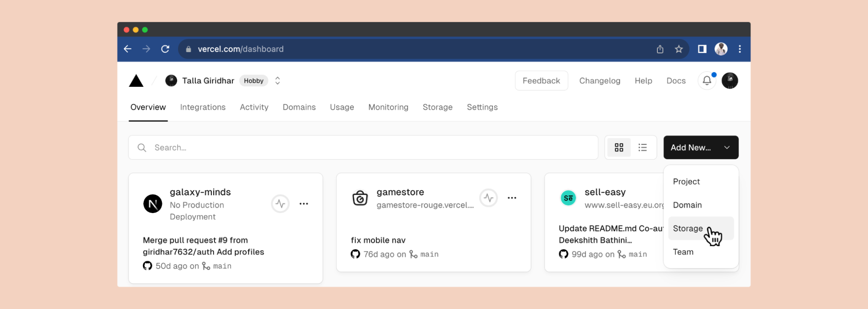
Task: Focus the project Search field
Action: pos(363,148)
